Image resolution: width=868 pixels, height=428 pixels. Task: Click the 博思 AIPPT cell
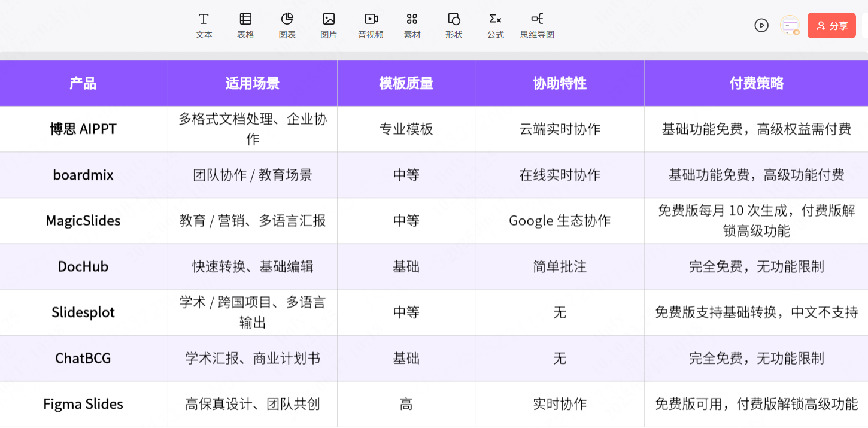84,129
